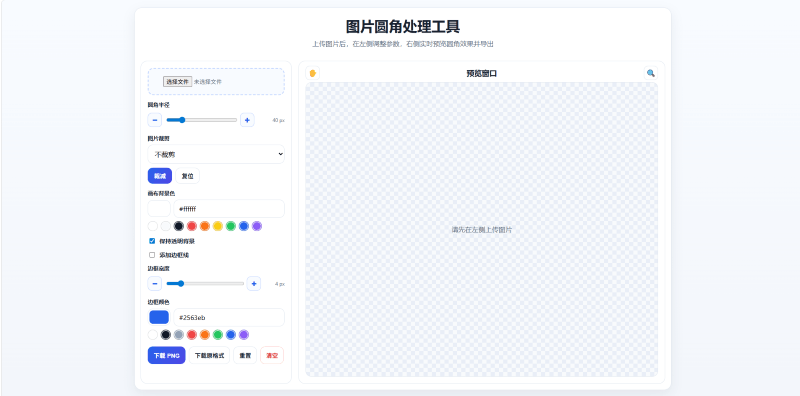Enable the 添加边框线 checkbox
The height and width of the screenshot is (396, 800).
coord(152,255)
